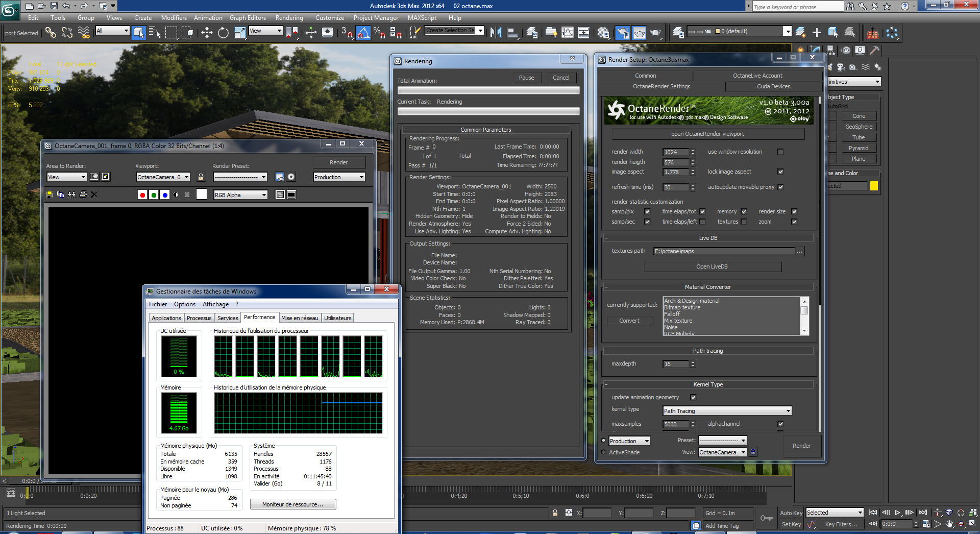The height and width of the screenshot is (534, 980).
Task: Pause the rendering
Action: [x=526, y=78]
